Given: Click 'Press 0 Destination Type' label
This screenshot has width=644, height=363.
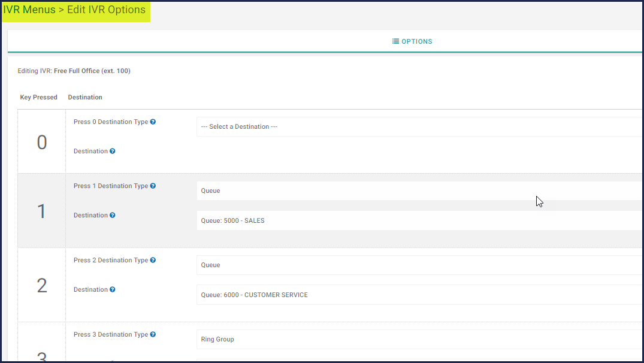Looking at the screenshot, I should [111, 122].
